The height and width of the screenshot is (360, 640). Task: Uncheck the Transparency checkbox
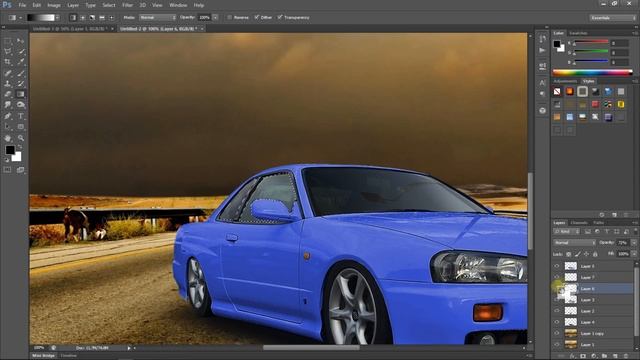[x=280, y=18]
